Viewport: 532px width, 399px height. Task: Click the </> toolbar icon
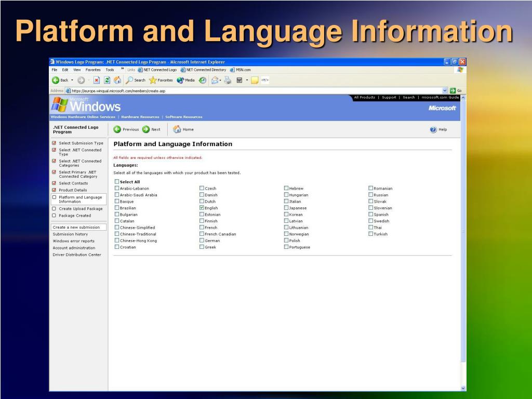tap(265, 81)
